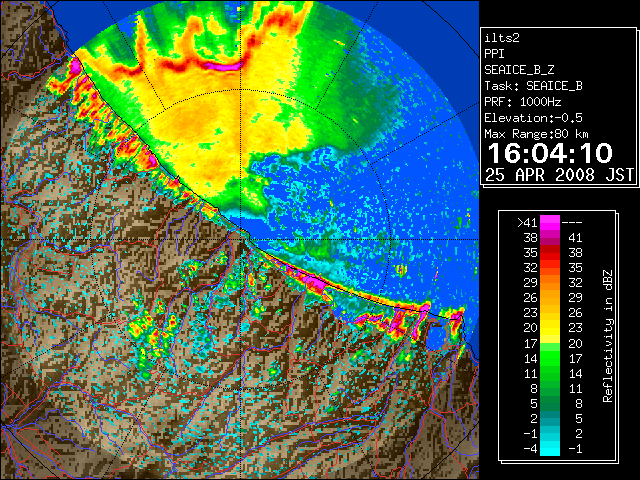Image resolution: width=640 pixels, height=480 pixels.
Task: Click the '>41' legend label
Action: pyautogui.click(x=527, y=223)
